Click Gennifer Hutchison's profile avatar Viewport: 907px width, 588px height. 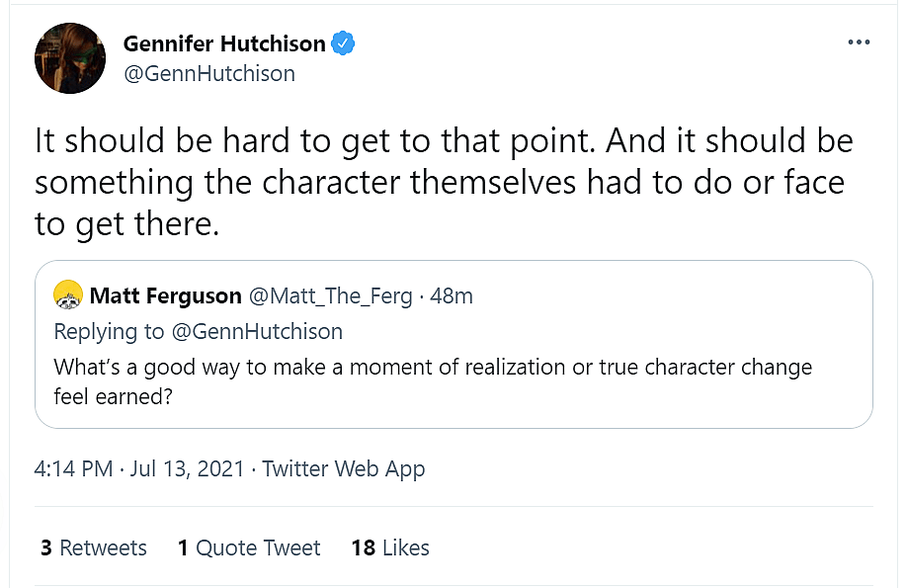click(x=70, y=57)
